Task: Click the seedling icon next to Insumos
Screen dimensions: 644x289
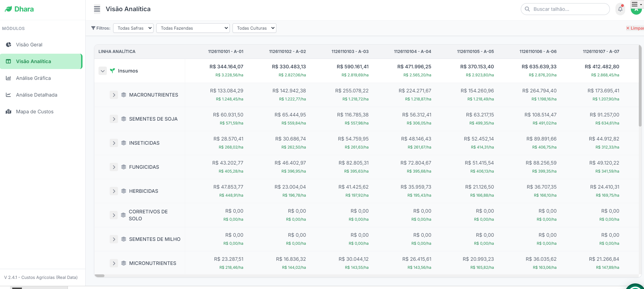Action: tap(112, 71)
